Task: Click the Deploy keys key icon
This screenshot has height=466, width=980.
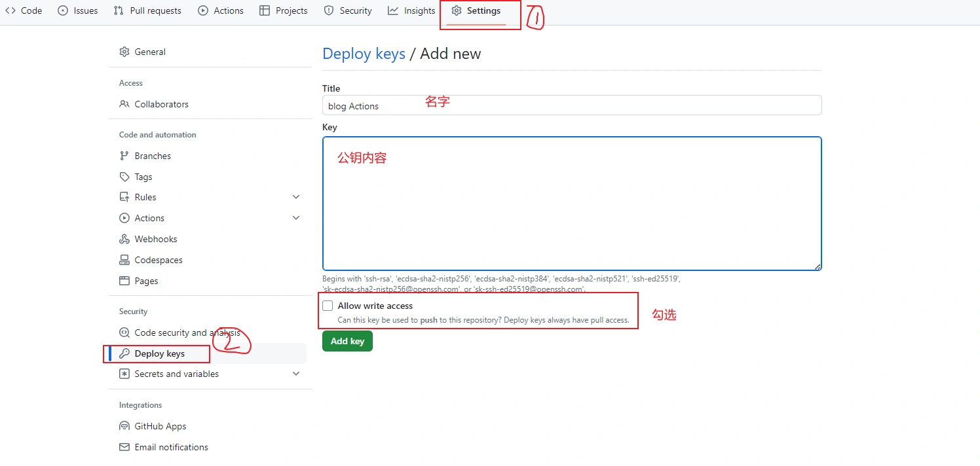Action: pyautogui.click(x=124, y=353)
